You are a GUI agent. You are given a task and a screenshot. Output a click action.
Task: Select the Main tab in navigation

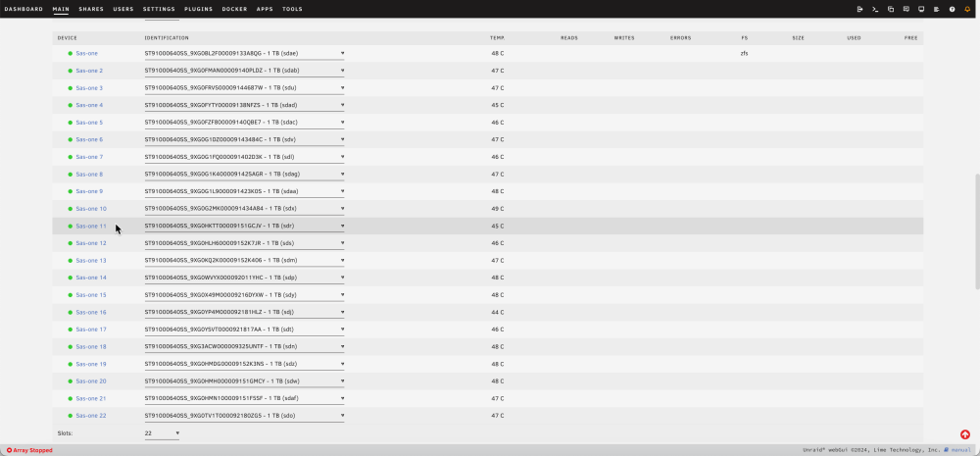coord(61,10)
